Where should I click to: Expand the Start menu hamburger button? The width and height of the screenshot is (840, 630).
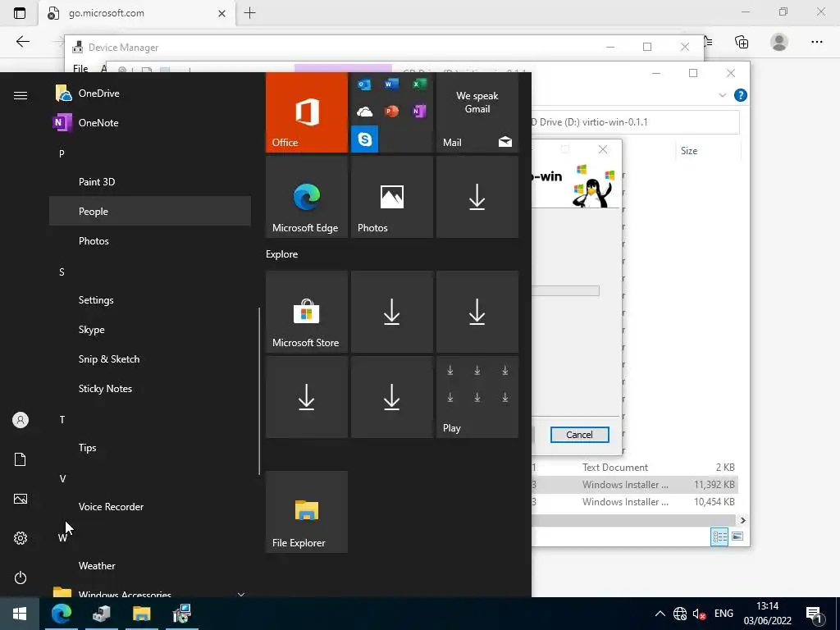tap(21, 95)
